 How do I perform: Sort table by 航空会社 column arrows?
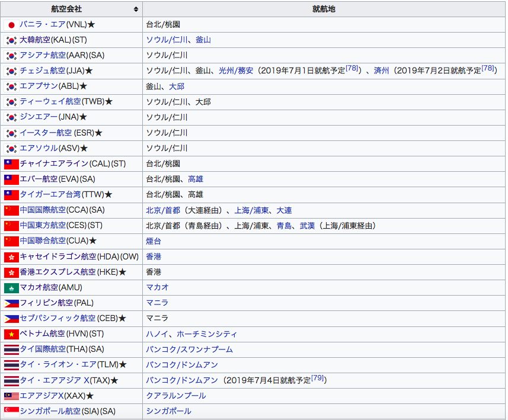136,9
